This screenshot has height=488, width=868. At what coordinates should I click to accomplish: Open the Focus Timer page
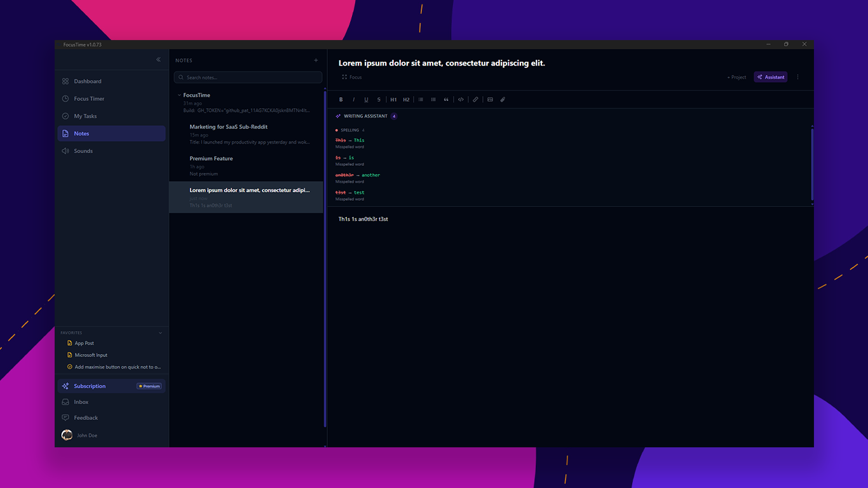tap(89, 99)
